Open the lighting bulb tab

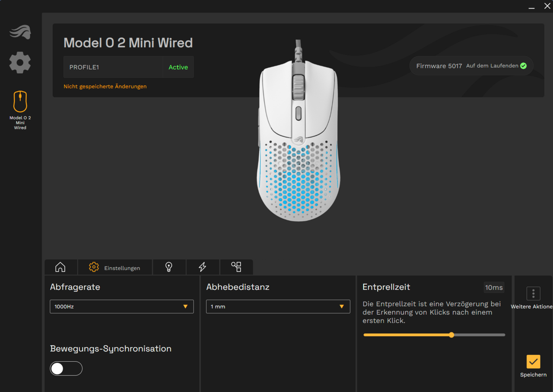(169, 267)
